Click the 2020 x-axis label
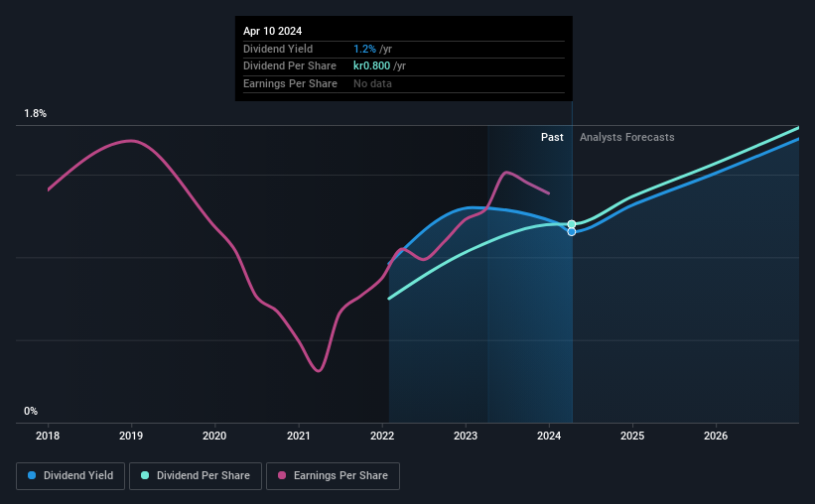 coord(214,436)
